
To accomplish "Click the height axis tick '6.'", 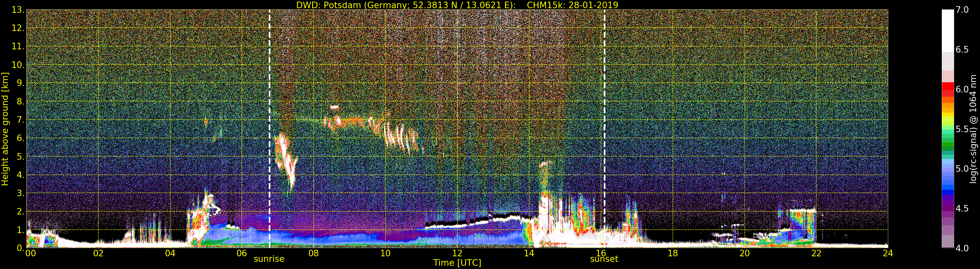I will coord(20,138).
